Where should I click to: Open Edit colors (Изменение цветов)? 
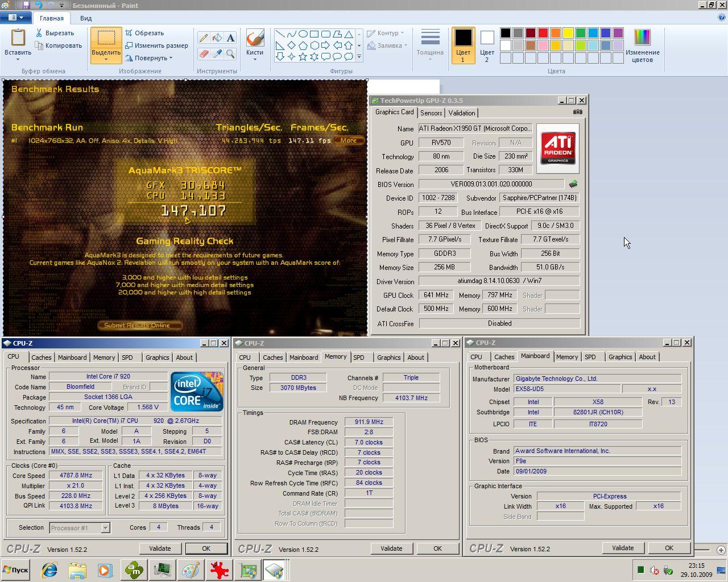coord(642,45)
